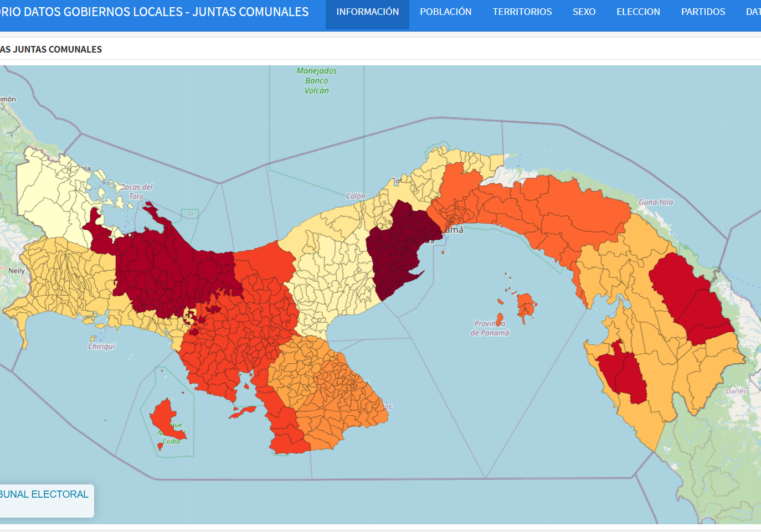Click the Provincia de Panamá label
This screenshot has height=532, width=761.
[x=490, y=328]
